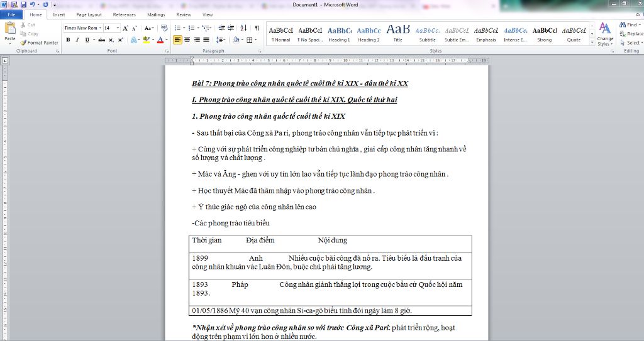644x341 pixels.
Task: Toggle Bold formatting
Action: coord(68,40)
